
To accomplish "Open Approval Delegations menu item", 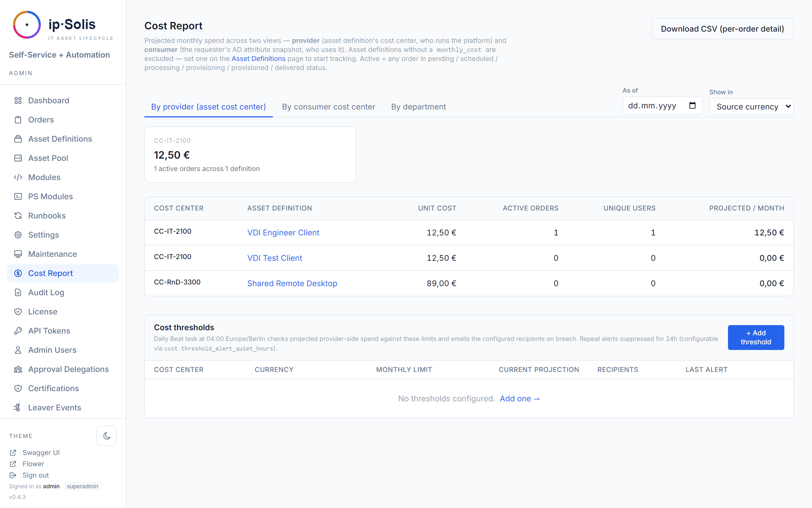I will coord(63,369).
